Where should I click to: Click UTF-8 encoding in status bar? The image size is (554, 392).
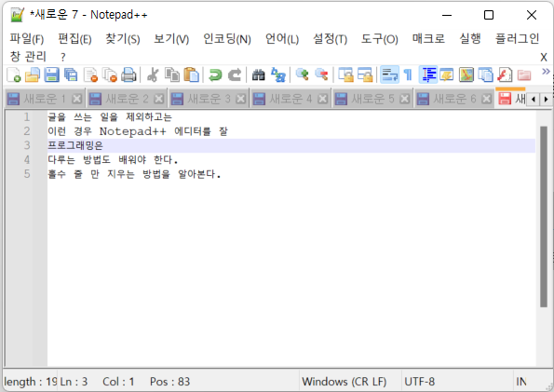419,382
